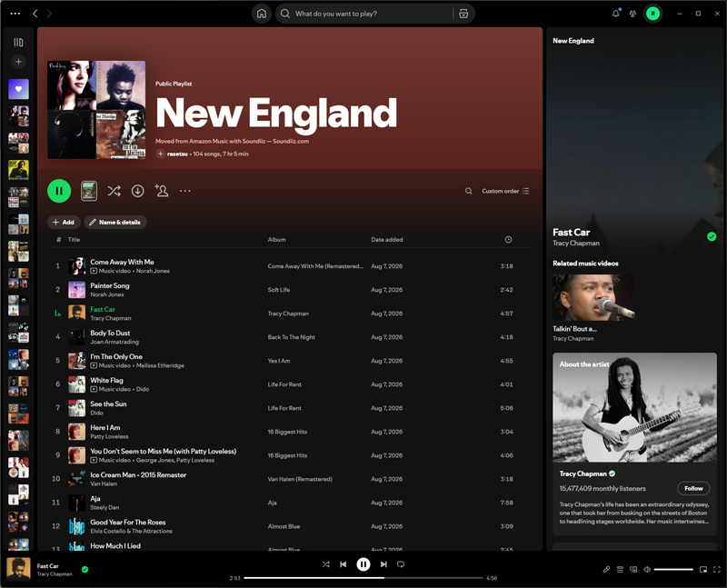Sort by duration clock icon header

point(509,239)
